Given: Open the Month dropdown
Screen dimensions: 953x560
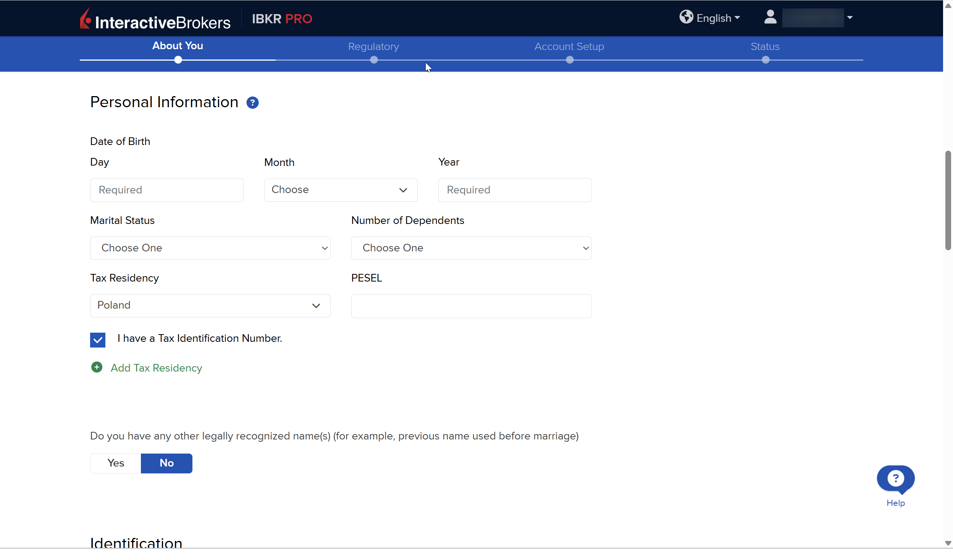Looking at the screenshot, I should [341, 190].
